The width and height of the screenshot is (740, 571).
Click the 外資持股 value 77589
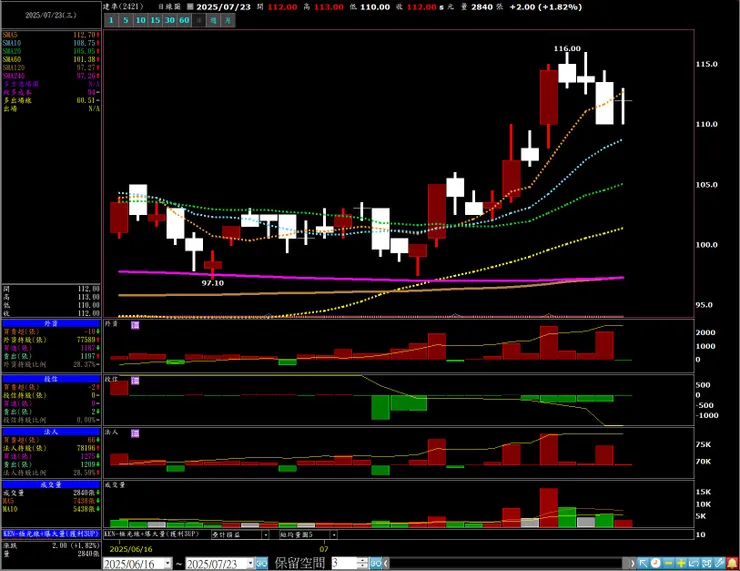point(88,340)
